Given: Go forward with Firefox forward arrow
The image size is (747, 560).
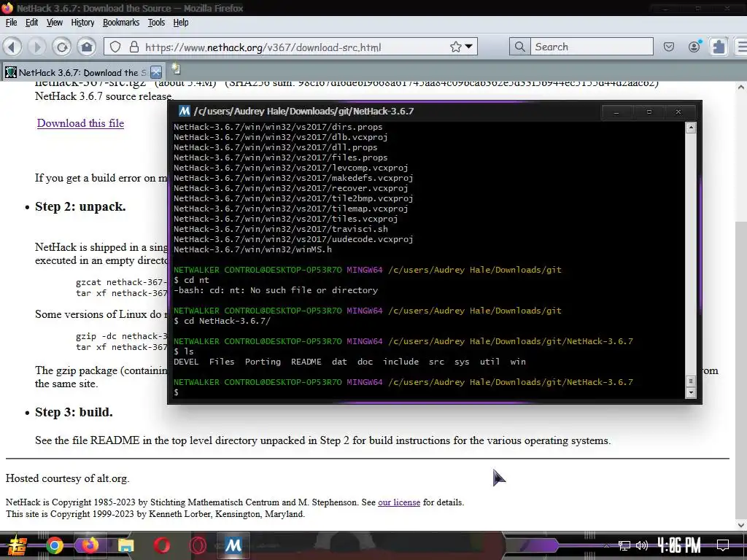Looking at the screenshot, I should pyautogui.click(x=36, y=47).
